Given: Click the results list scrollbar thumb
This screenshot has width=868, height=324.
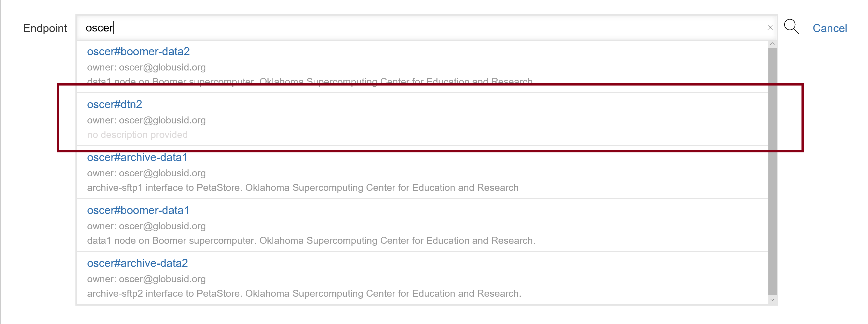Looking at the screenshot, I should [x=772, y=169].
